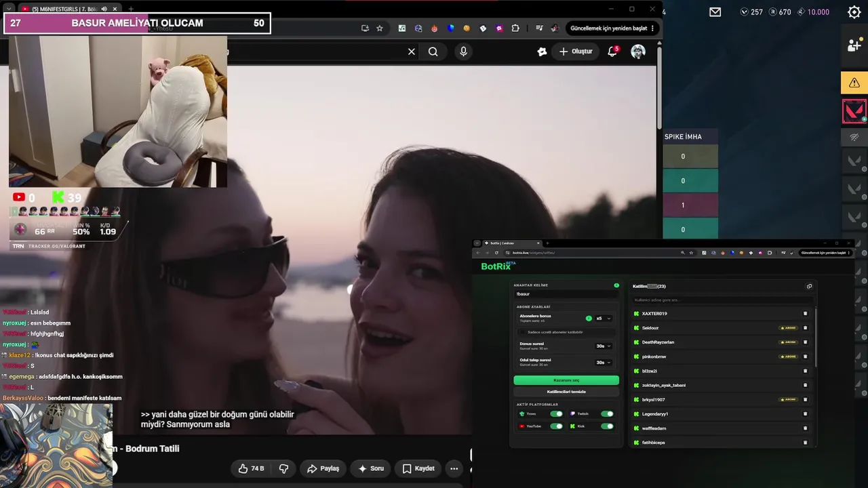Delete participant DeathRayzerlan

(x=806, y=342)
